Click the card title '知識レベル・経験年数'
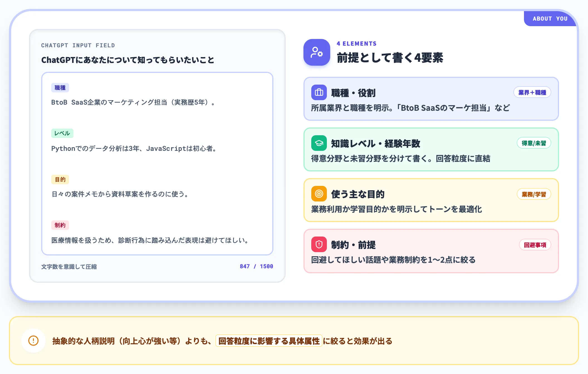The width and height of the screenshot is (588, 374). [376, 143]
